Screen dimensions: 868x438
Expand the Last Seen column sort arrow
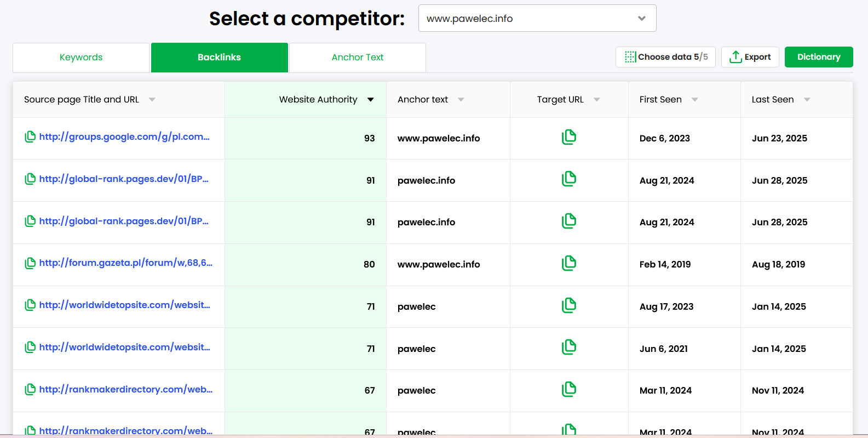tap(807, 100)
